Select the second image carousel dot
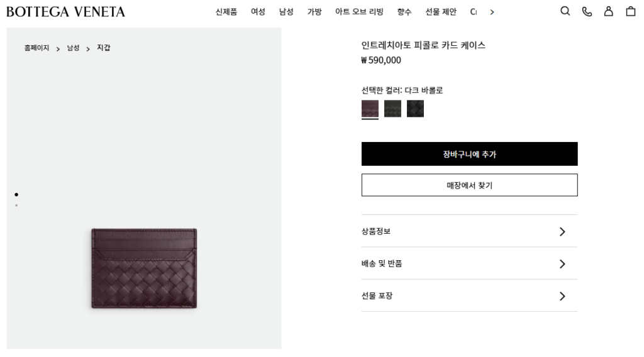 (16, 205)
